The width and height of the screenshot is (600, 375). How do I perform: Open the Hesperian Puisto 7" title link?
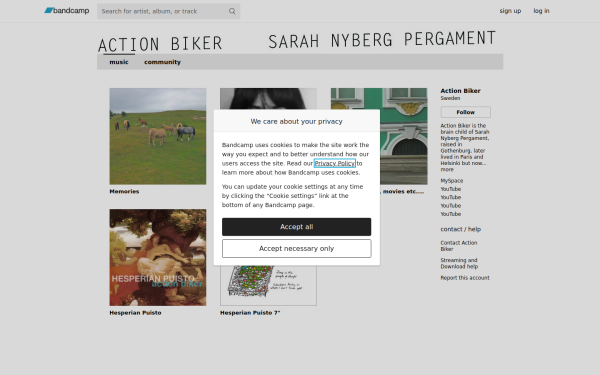tap(250, 313)
